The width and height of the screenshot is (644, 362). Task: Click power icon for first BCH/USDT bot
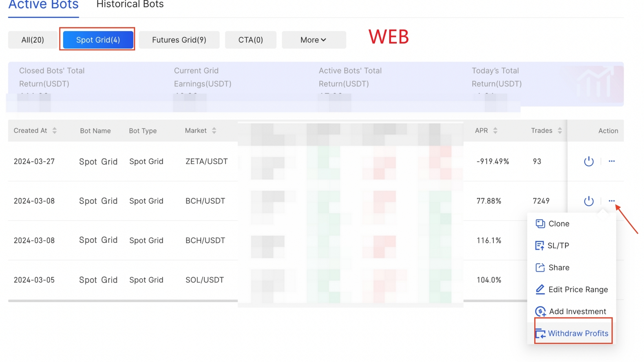[588, 201]
